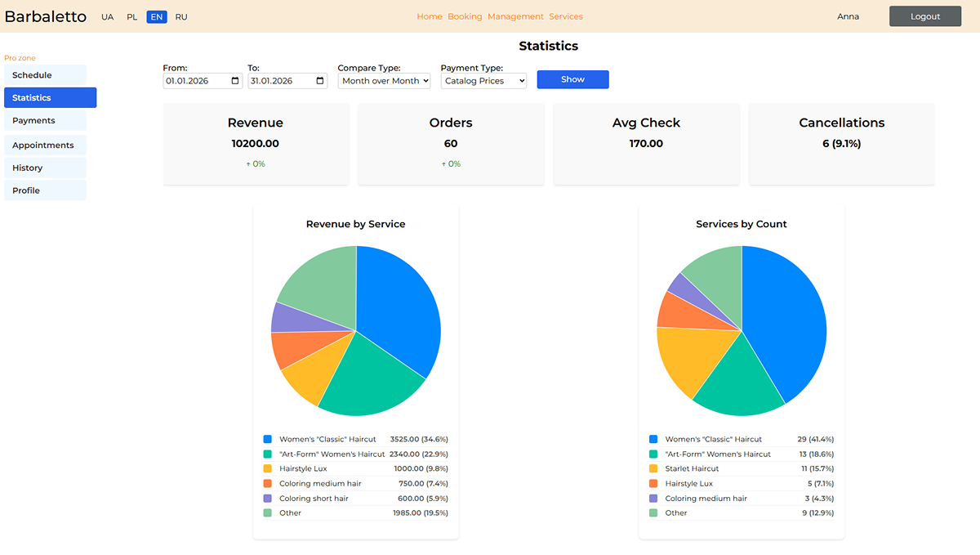The image size is (980, 555).
Task: Open the Schedule sidebar item
Action: coord(45,75)
